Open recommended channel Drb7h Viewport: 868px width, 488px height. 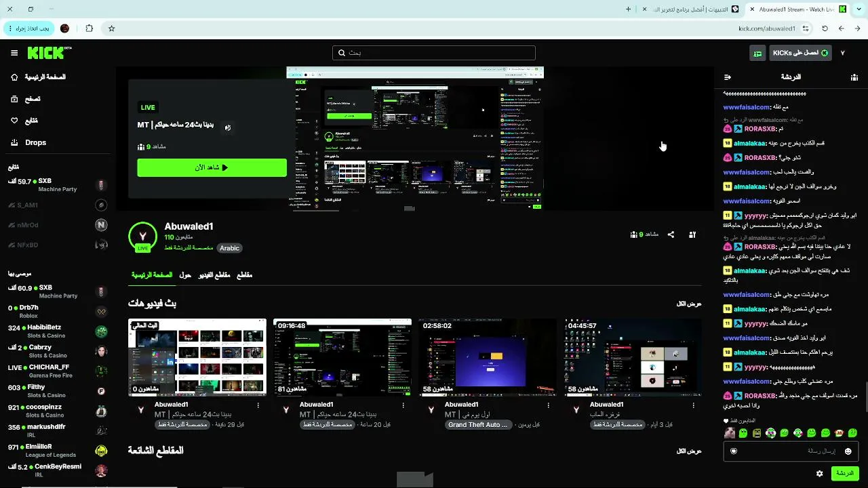(58, 311)
